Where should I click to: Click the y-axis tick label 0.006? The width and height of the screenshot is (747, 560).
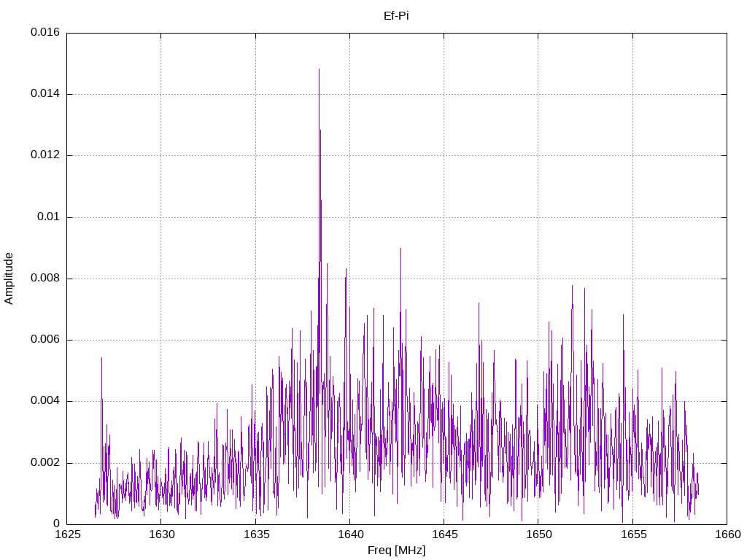click(45, 340)
